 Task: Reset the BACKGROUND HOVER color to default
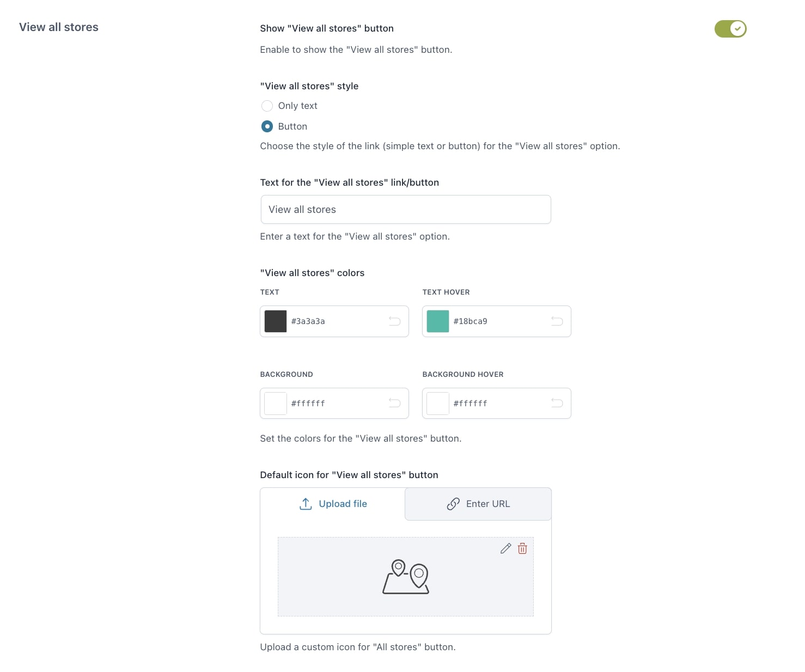[x=557, y=404]
